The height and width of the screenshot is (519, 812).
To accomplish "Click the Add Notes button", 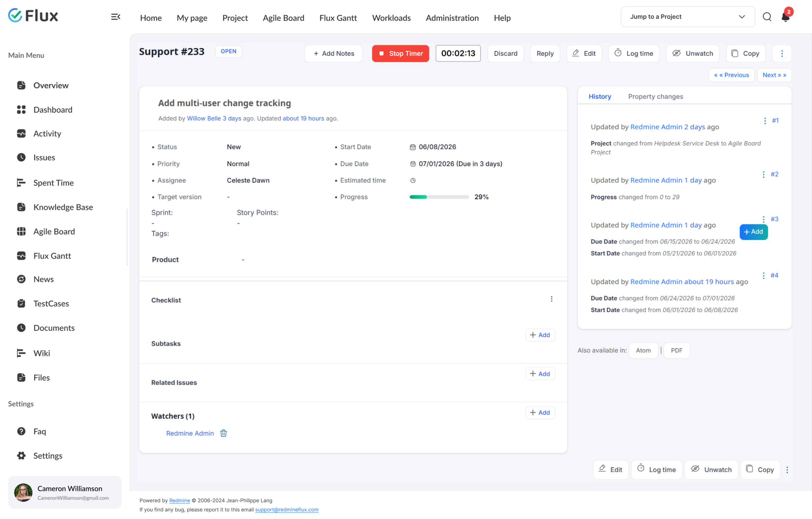I will pos(333,53).
